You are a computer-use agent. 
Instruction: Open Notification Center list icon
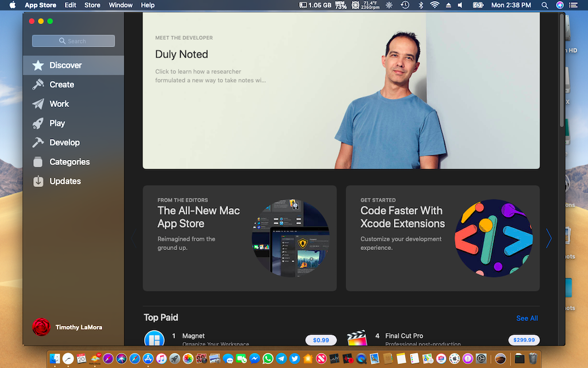tap(574, 5)
